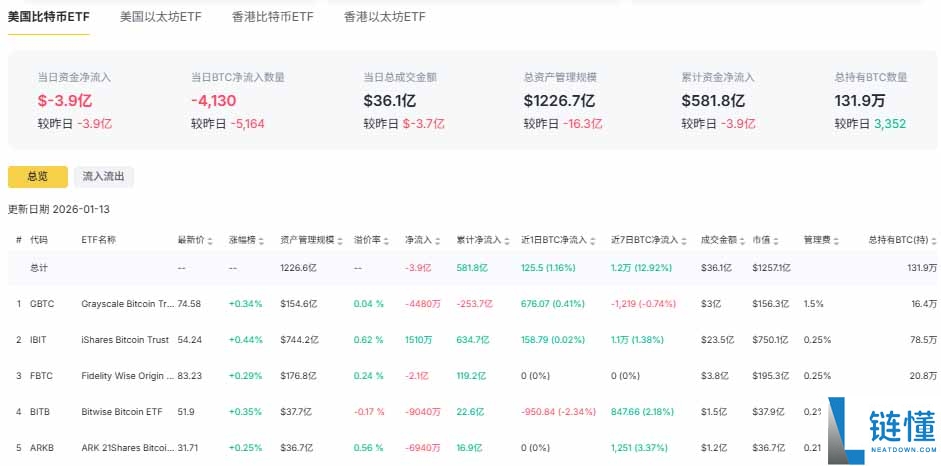
Task: Click the 当日总成交金额 value $36.1亿
Action: pos(389,101)
